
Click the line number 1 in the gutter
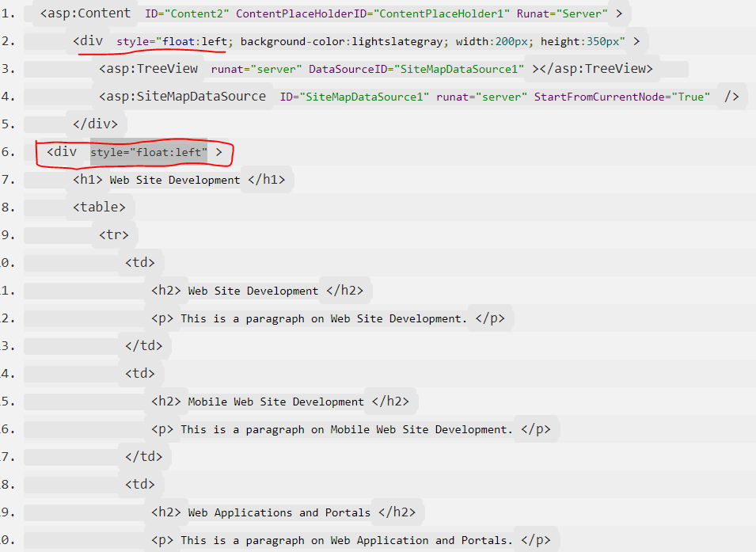[8, 13]
